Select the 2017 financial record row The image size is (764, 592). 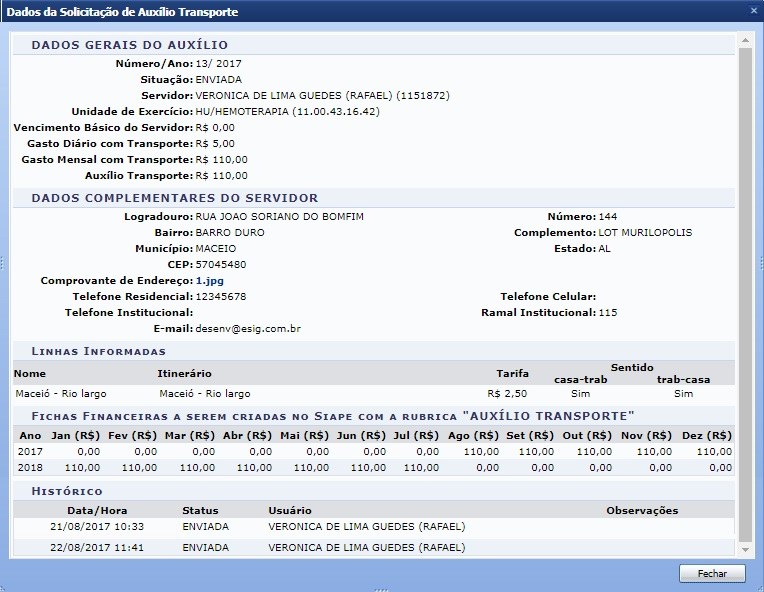pyautogui.click(x=375, y=452)
